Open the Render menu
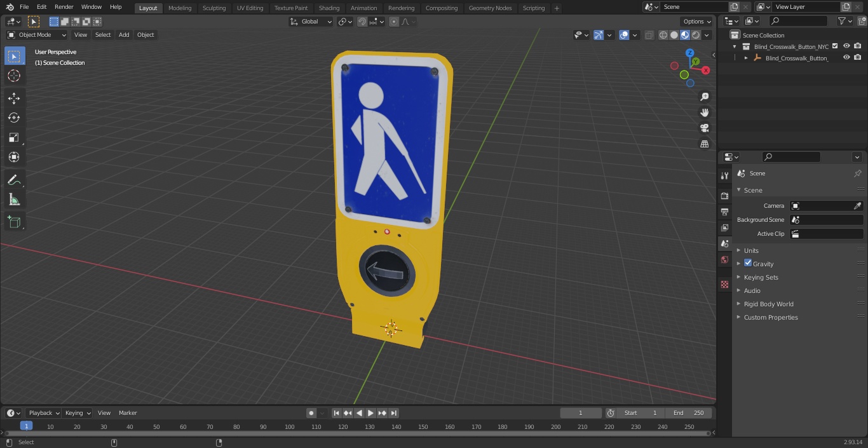Viewport: 868px width, 448px height. coord(64,7)
